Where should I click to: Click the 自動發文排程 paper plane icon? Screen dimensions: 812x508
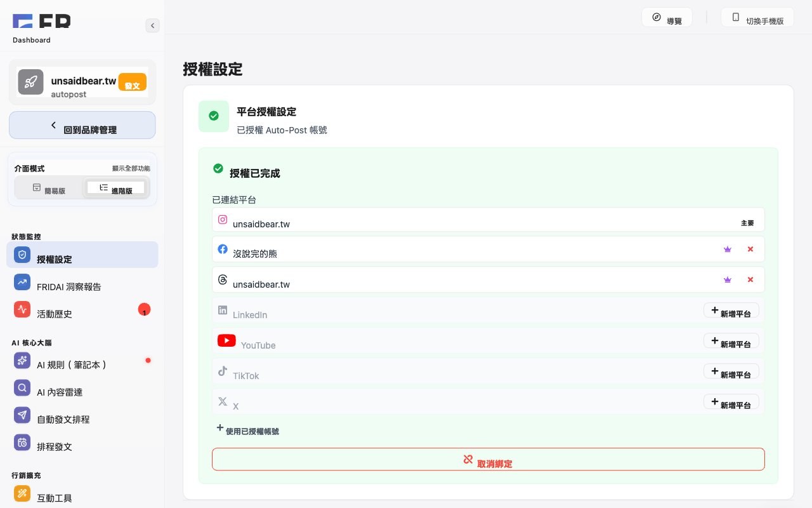(x=22, y=415)
